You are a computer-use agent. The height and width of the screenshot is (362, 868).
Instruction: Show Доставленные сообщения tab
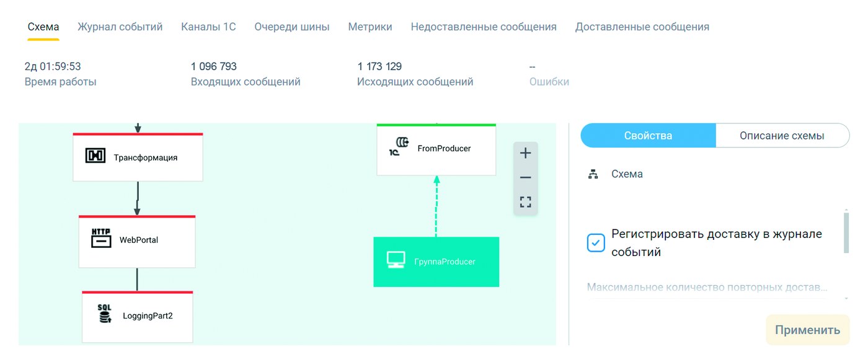[642, 27]
